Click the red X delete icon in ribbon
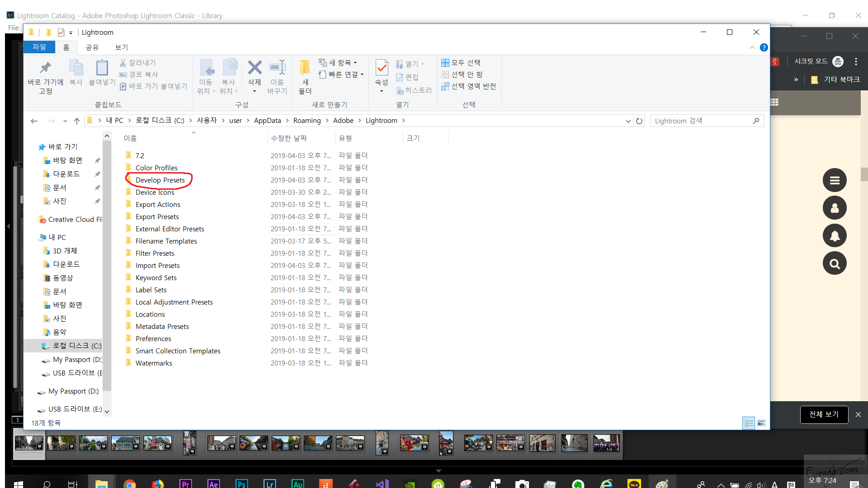This screenshot has width=868, height=488. [x=255, y=68]
